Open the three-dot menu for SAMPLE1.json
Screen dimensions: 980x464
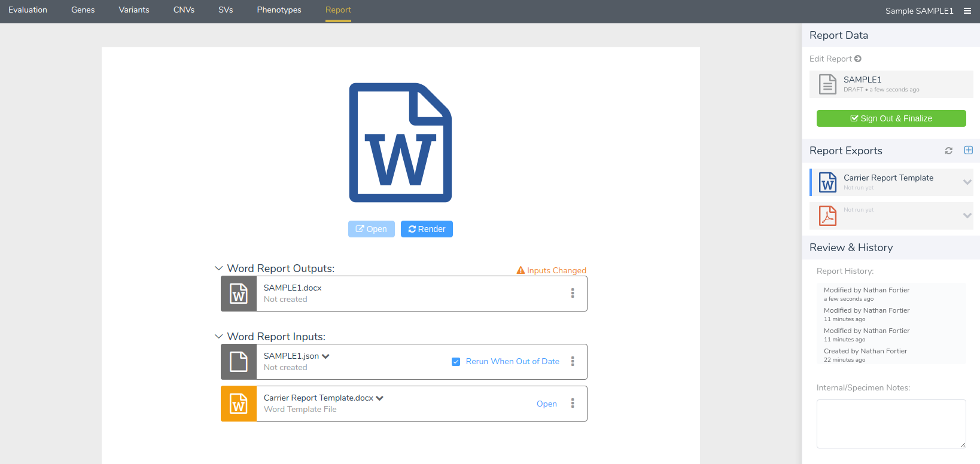click(573, 361)
